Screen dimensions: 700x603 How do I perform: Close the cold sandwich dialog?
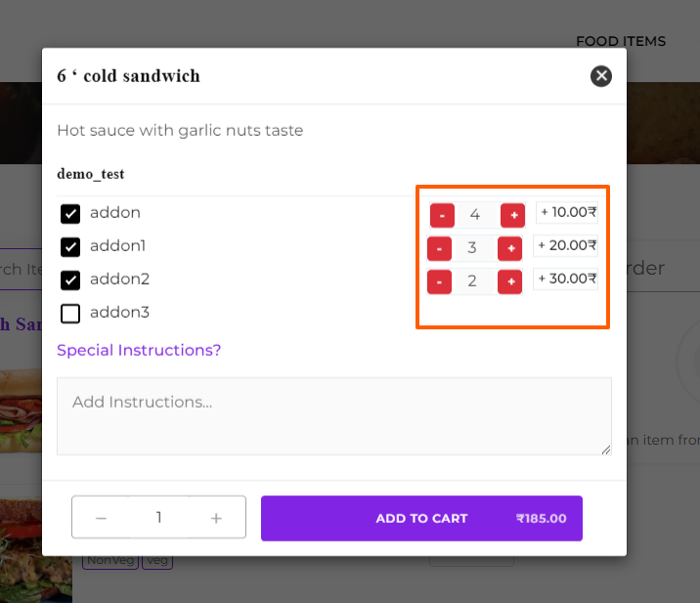point(601,76)
